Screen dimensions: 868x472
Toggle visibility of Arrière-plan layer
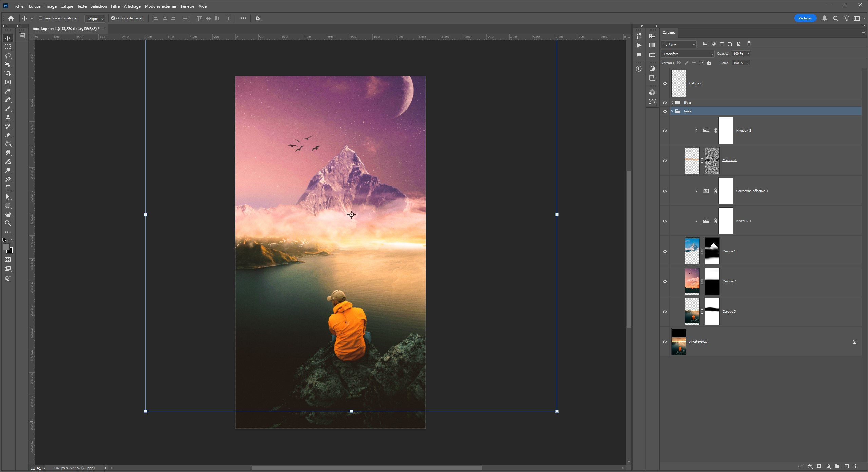tap(665, 342)
